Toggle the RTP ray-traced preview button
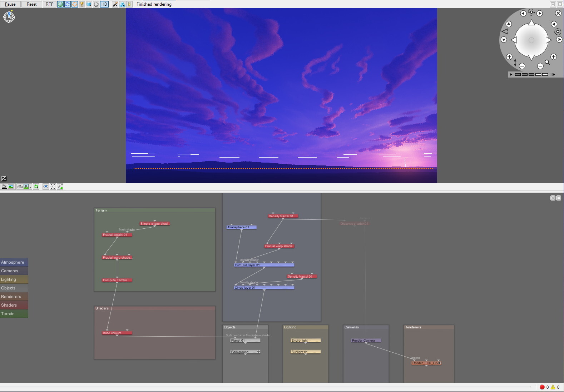This screenshot has height=392, width=564. [49, 4]
